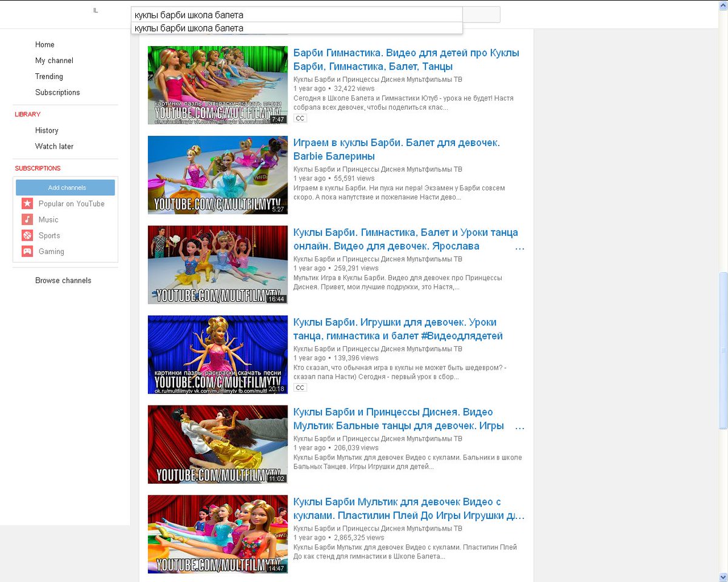Click description text 'Сегодня в Школе Балета'
The height and width of the screenshot is (582, 728).
coord(403,102)
